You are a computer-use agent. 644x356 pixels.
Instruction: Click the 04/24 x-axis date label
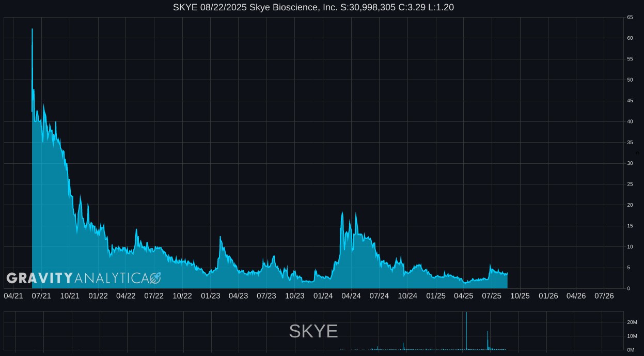tap(351, 296)
